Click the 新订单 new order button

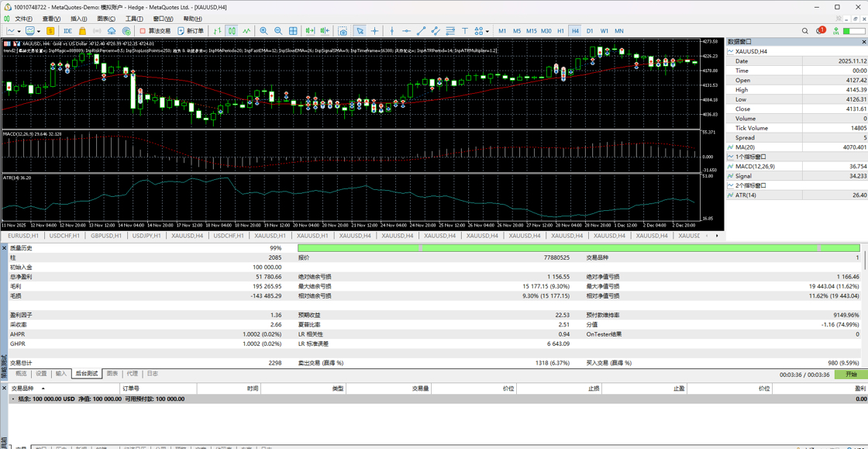point(191,31)
